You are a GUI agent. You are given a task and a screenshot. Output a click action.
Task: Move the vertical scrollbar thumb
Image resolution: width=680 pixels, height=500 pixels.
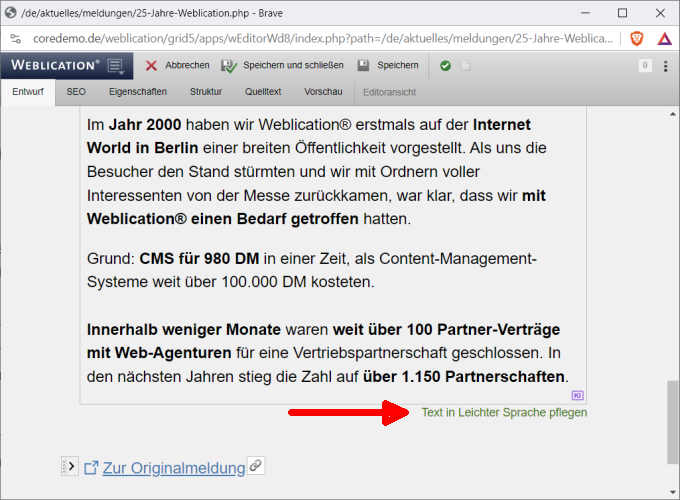point(673,422)
